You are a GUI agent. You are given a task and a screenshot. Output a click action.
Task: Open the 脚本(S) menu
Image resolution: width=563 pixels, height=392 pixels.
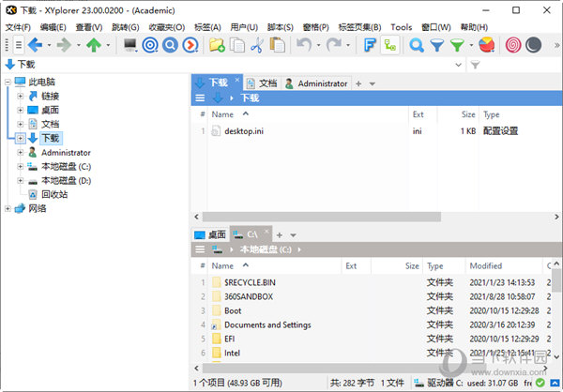(x=280, y=27)
